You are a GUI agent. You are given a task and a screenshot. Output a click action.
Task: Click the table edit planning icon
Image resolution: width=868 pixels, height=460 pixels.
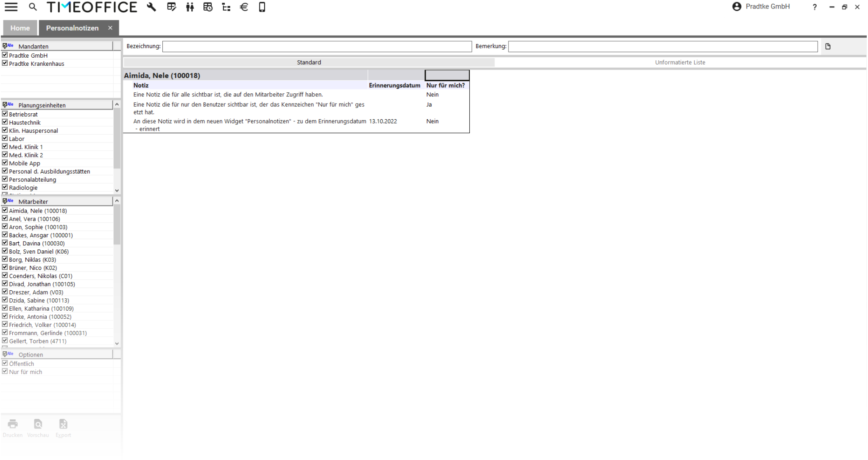click(x=171, y=7)
